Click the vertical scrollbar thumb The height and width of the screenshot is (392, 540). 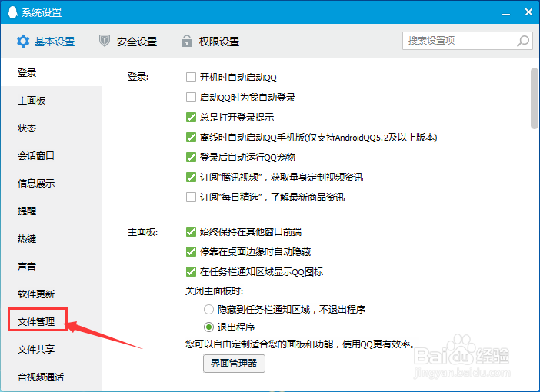[x=534, y=98]
